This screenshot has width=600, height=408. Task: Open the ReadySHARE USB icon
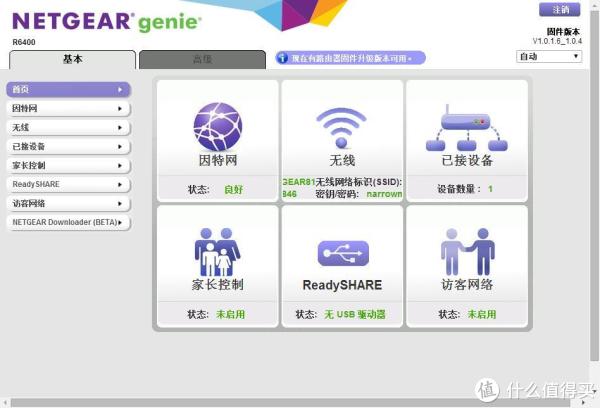[x=343, y=253]
